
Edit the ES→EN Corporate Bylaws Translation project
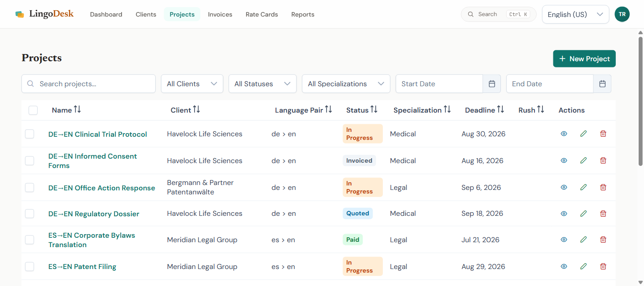583,240
